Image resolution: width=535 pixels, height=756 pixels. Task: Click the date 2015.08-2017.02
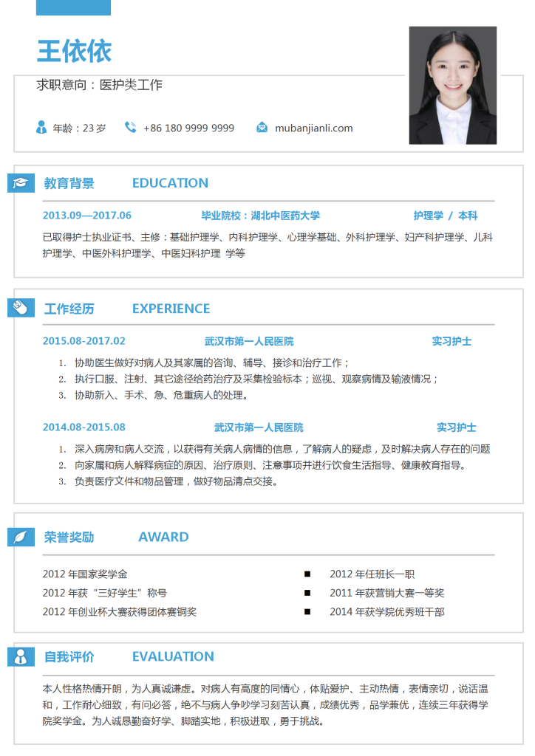pyautogui.click(x=84, y=341)
